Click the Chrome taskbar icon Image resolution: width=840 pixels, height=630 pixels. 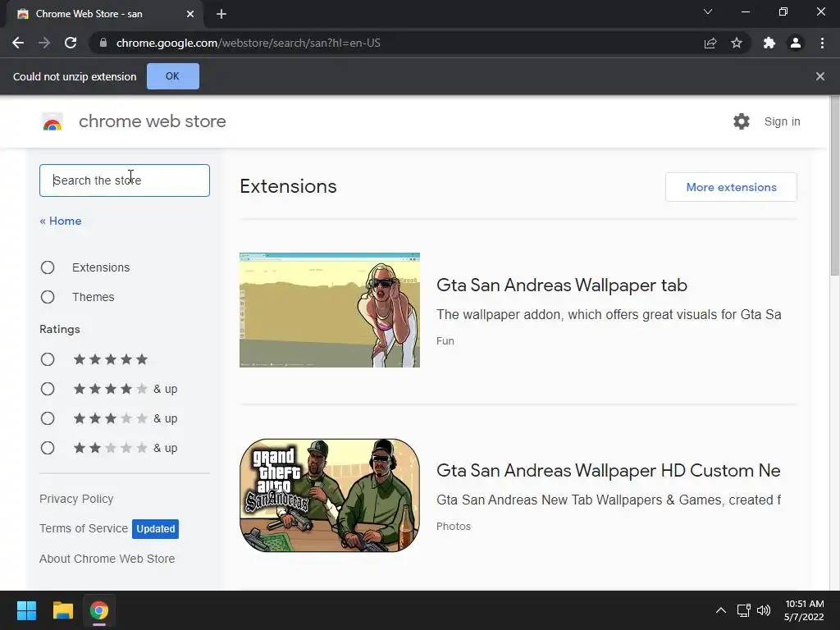99,610
